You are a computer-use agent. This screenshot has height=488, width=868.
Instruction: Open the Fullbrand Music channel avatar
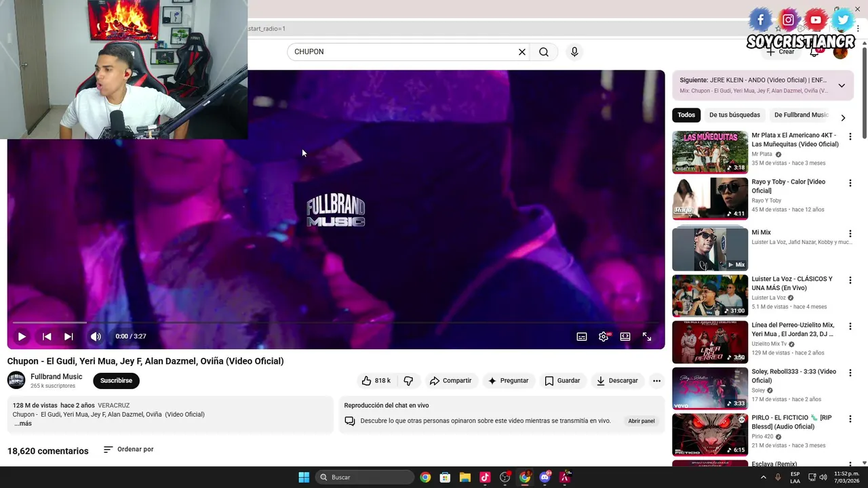tap(16, 380)
